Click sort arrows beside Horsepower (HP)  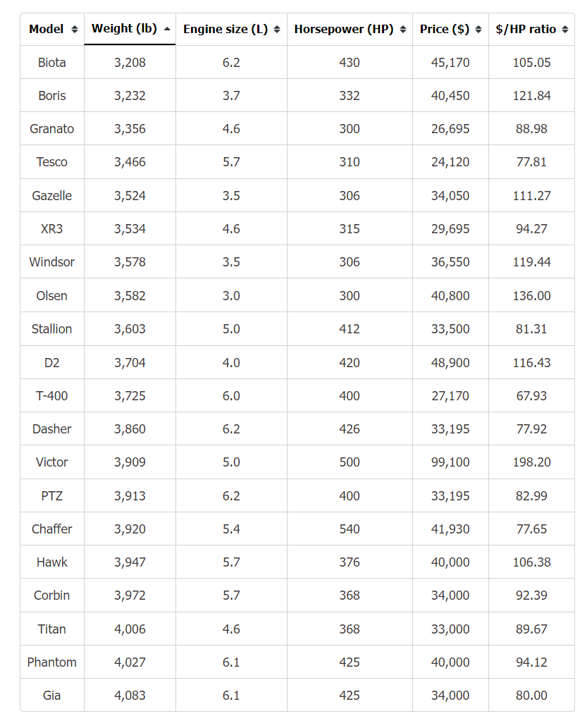402,30
